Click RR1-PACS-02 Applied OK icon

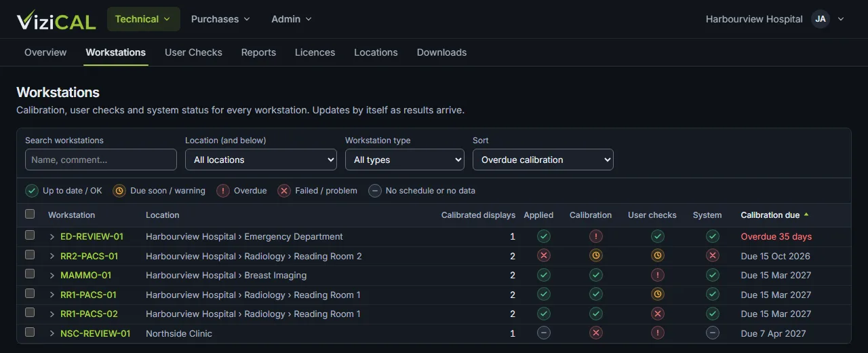pyautogui.click(x=544, y=314)
